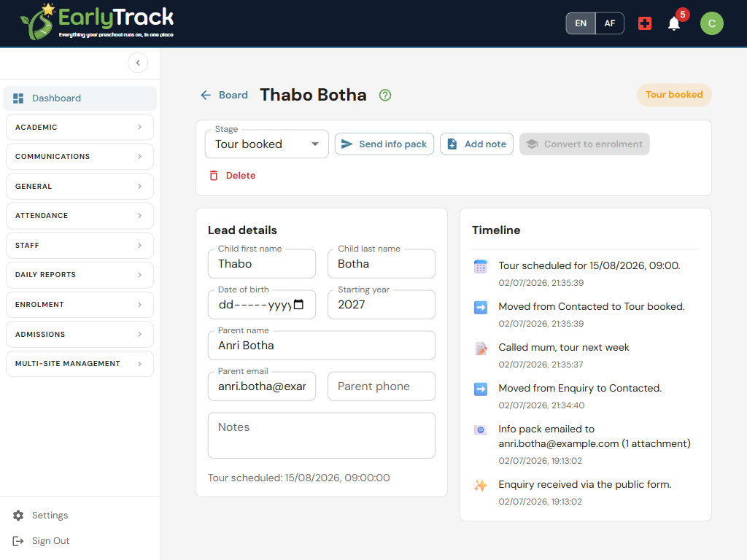
Task: Click the Thabo Botha page heading
Action: pyautogui.click(x=313, y=95)
